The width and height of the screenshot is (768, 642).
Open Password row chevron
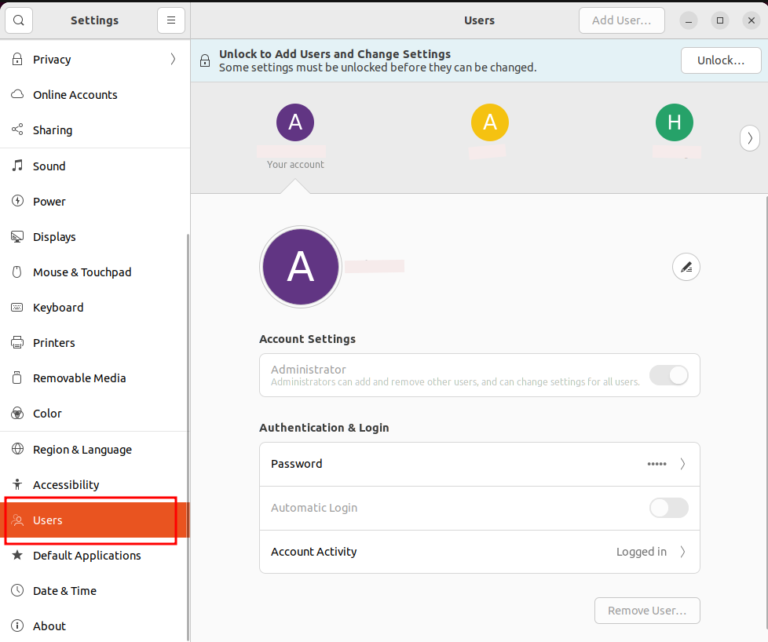pos(683,464)
